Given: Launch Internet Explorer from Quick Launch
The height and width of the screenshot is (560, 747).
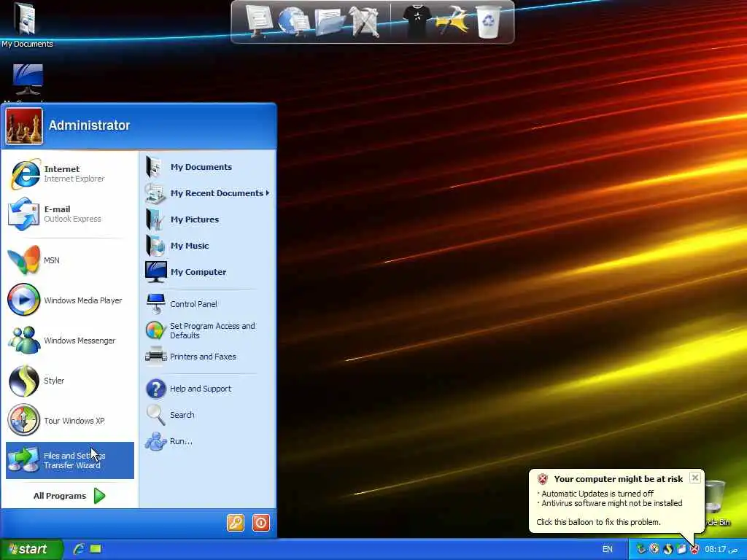Looking at the screenshot, I should [x=79, y=549].
